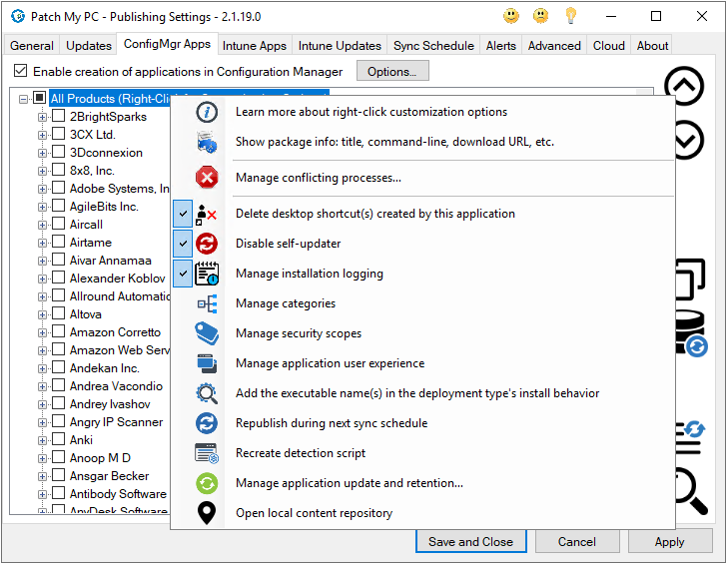Check the Amazon Corretto checkbox
Screen dimensions: 728x565
58,331
